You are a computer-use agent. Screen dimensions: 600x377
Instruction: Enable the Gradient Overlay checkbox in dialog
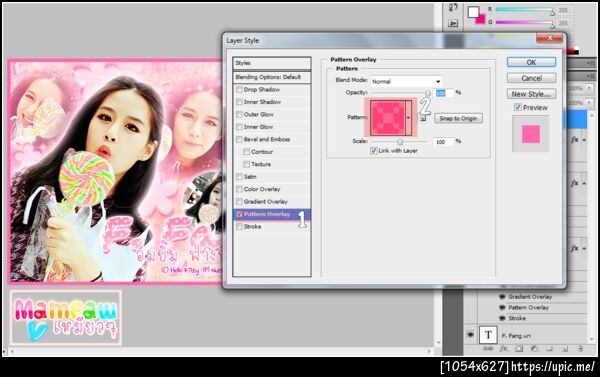[x=239, y=202]
